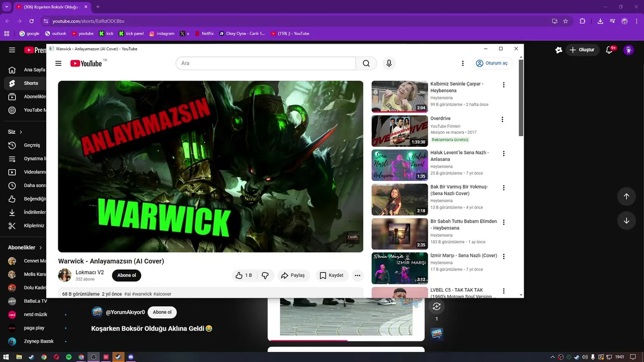This screenshot has height=362, width=644.
Task: Open Klipleriniz in the sidebar
Action: pyautogui.click(x=25, y=226)
